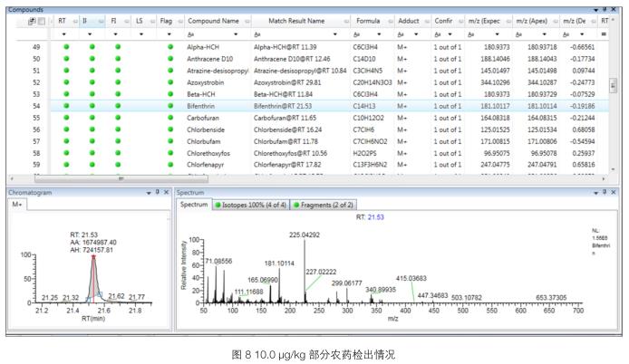The width and height of the screenshot is (629, 364).
Task: Click the pin icon in Compound Name header
Action: [245, 20]
